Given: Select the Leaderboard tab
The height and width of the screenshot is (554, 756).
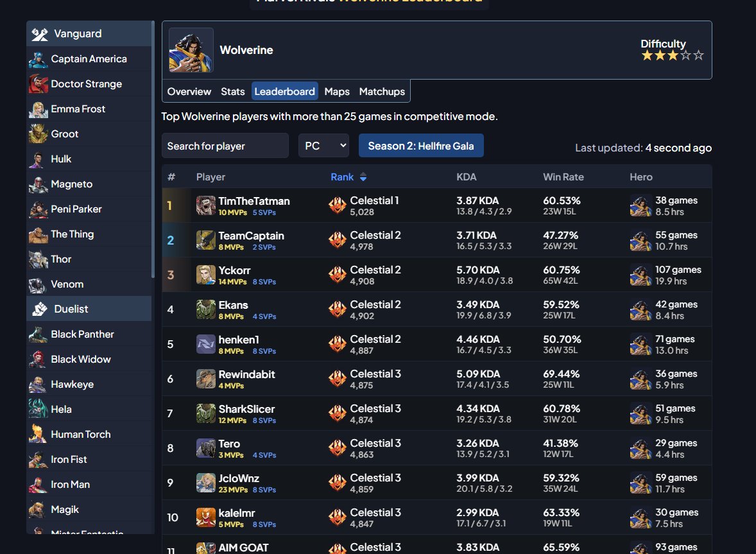Looking at the screenshot, I should click(284, 91).
